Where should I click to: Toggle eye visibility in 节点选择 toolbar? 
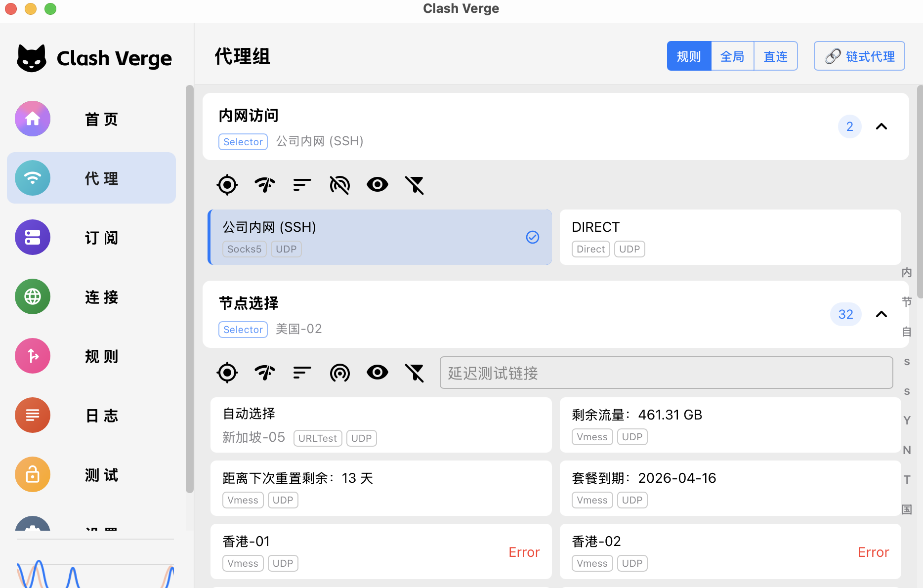pyautogui.click(x=377, y=373)
